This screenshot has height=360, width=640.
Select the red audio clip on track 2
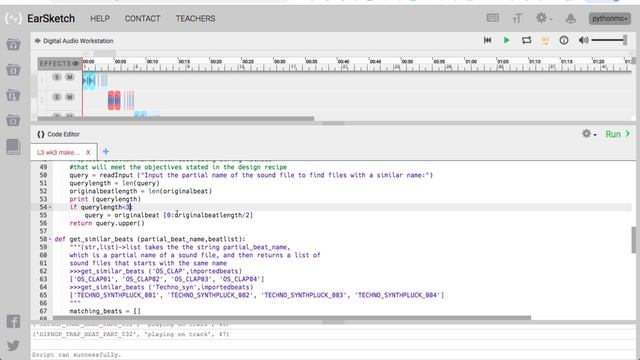pos(114,100)
